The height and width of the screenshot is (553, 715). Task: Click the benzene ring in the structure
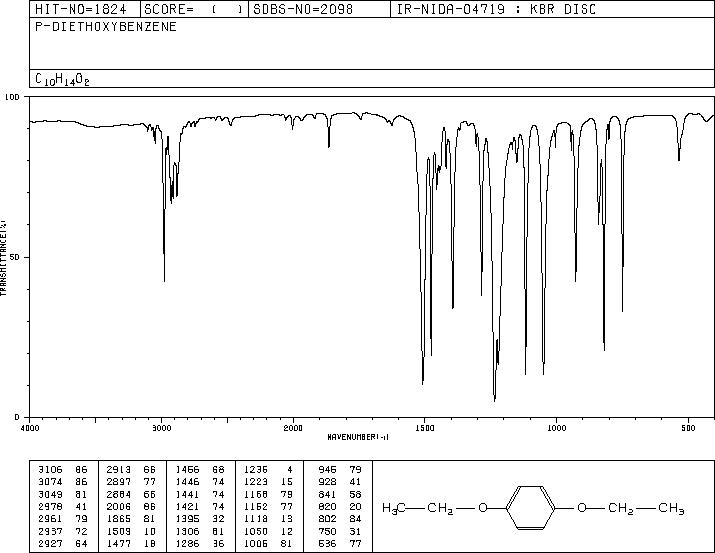(x=530, y=508)
